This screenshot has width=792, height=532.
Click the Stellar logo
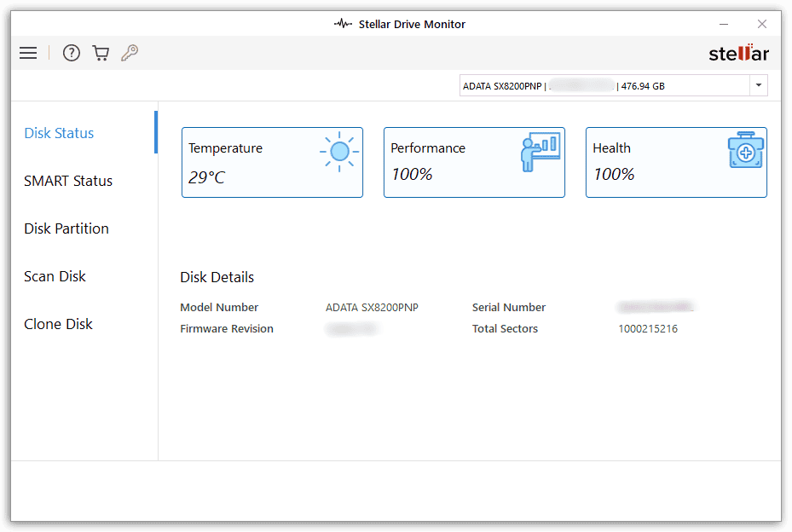pyautogui.click(x=738, y=53)
